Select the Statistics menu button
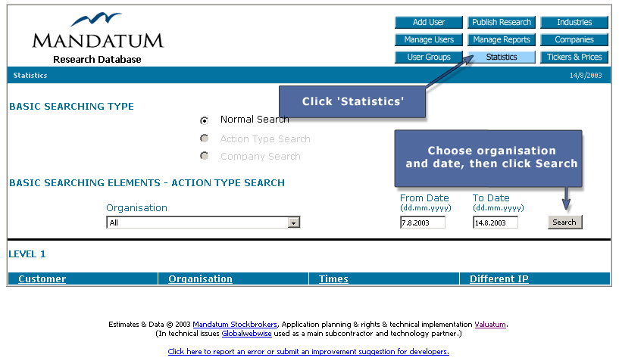 tap(502, 58)
